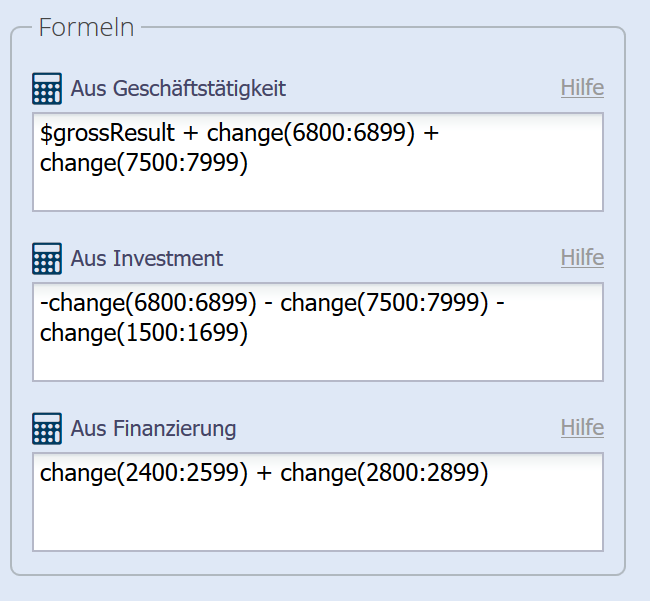Click change(2400:2599) in Finanzierung formula
This screenshot has width=650, height=601.
pyautogui.click(x=143, y=474)
